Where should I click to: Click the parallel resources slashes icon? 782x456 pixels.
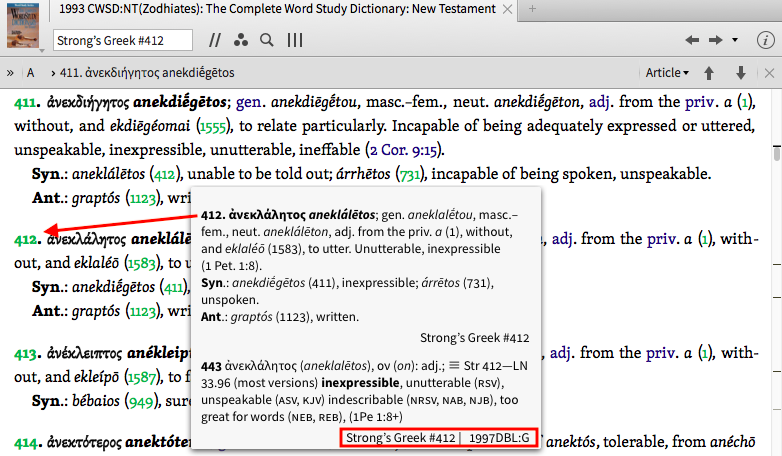(215, 41)
